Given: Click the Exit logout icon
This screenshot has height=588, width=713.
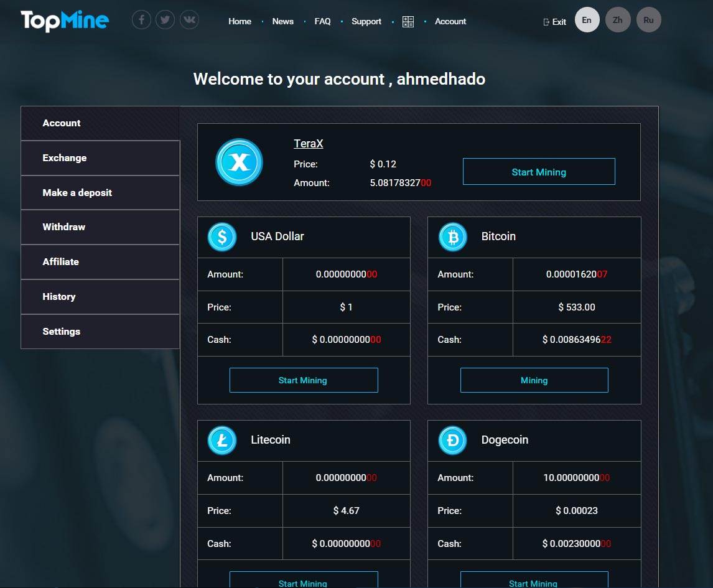Looking at the screenshot, I should pyautogui.click(x=546, y=22).
